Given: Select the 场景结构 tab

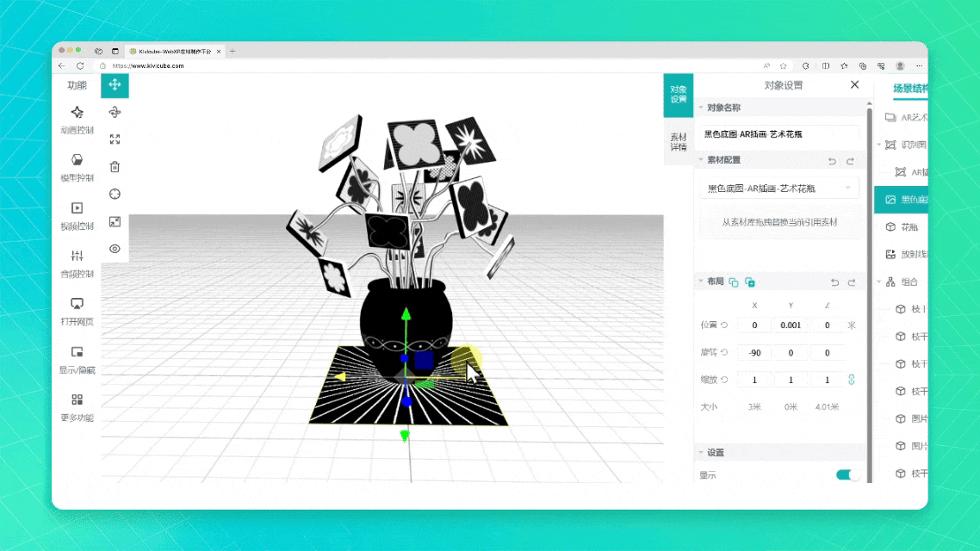Looking at the screenshot, I should point(910,88).
